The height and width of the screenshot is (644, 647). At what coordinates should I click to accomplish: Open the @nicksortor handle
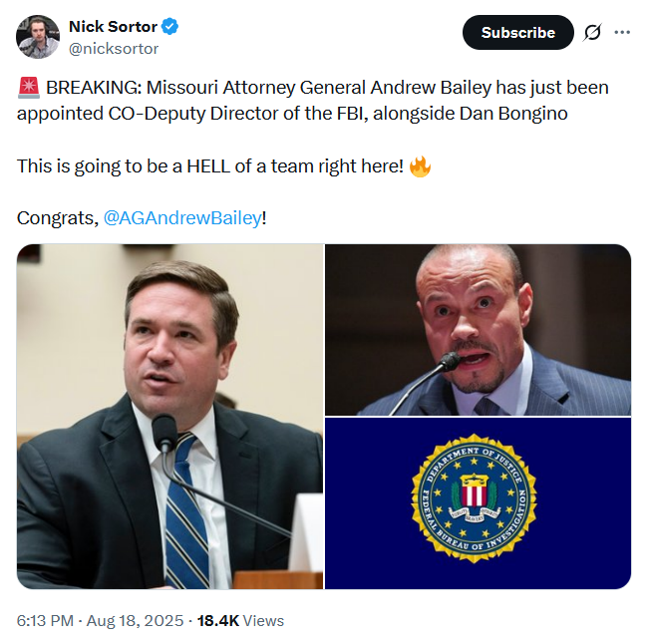113,48
